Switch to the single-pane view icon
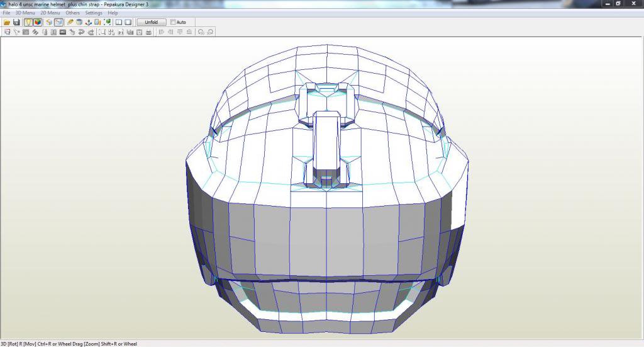 pyautogui.click(x=128, y=22)
